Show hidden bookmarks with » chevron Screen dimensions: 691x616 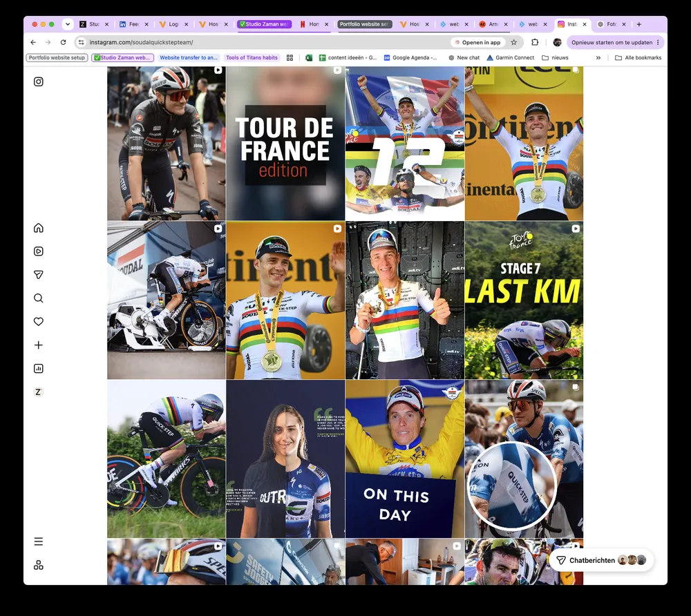(x=598, y=58)
